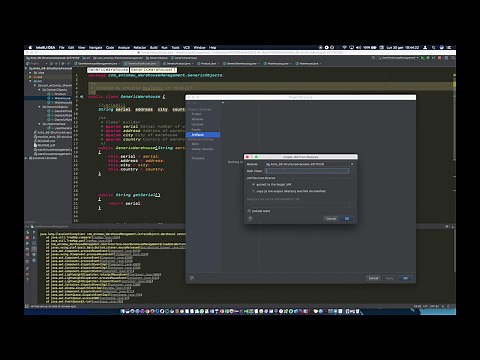Screen dimensions: 480x360
Task: Select README.pdf in the project tree
Action: point(44,145)
